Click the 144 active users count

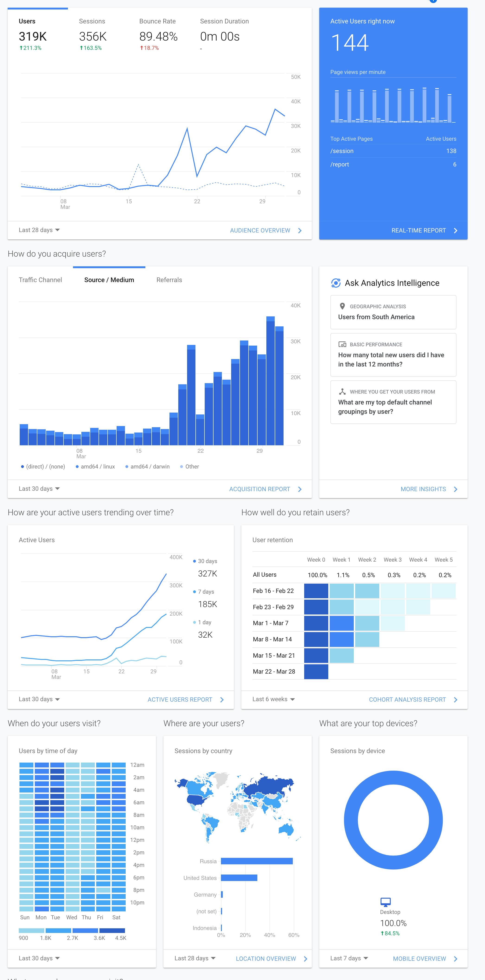pos(350,43)
